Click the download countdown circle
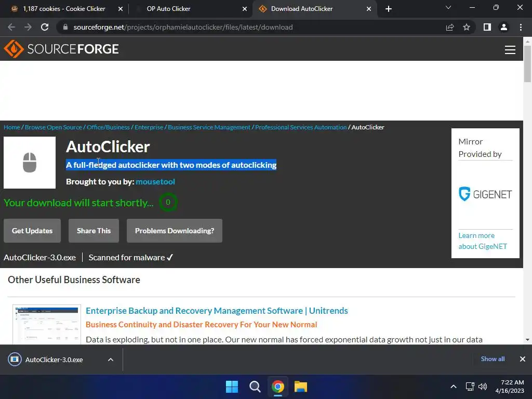This screenshot has width=532, height=399. pyautogui.click(x=168, y=202)
